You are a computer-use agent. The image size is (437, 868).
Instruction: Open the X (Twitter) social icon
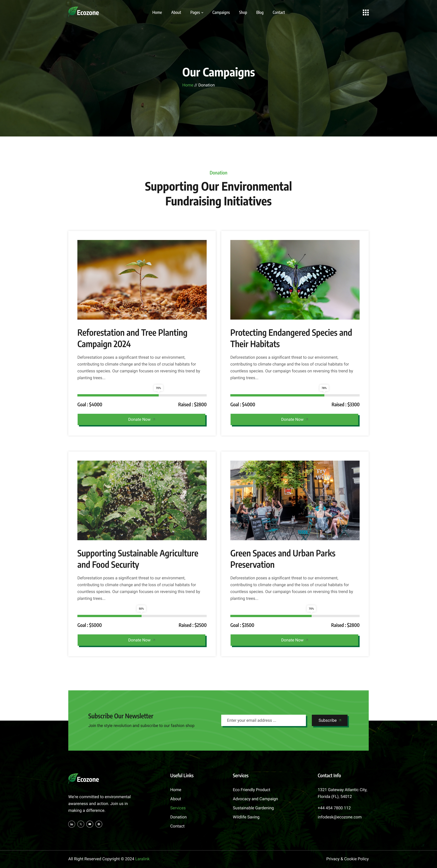(81, 824)
